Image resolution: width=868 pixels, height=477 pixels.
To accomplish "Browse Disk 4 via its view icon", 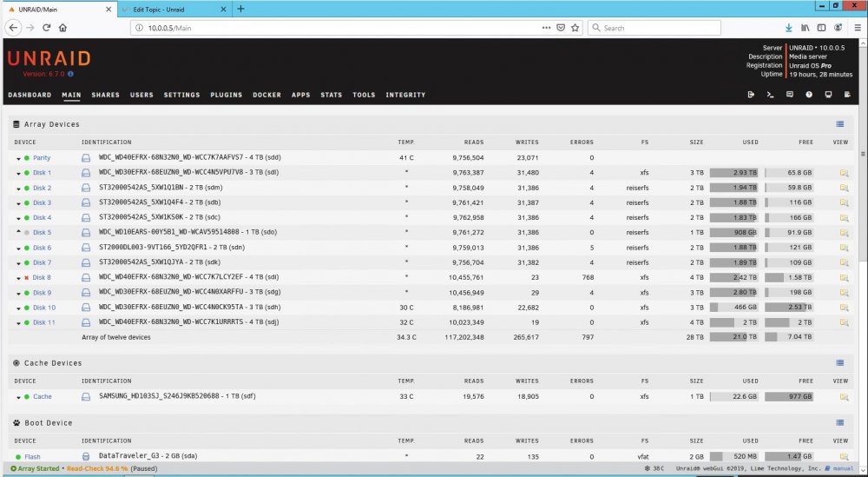I will click(844, 218).
